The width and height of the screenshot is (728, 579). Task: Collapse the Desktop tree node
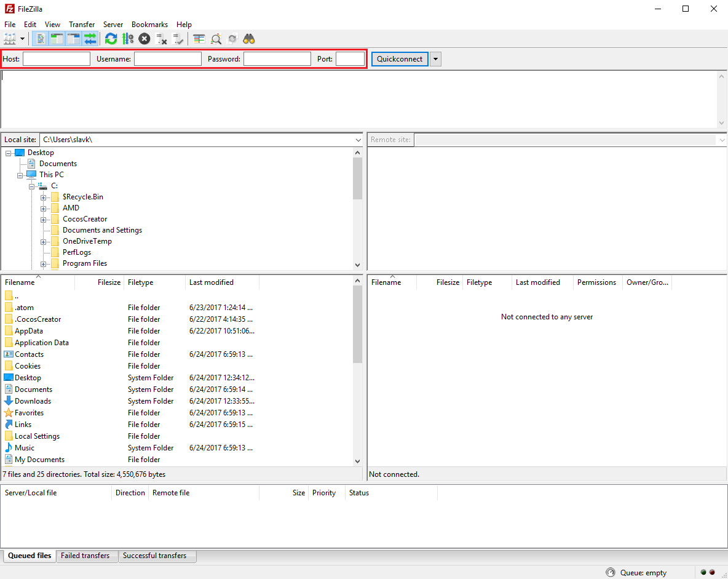point(9,153)
